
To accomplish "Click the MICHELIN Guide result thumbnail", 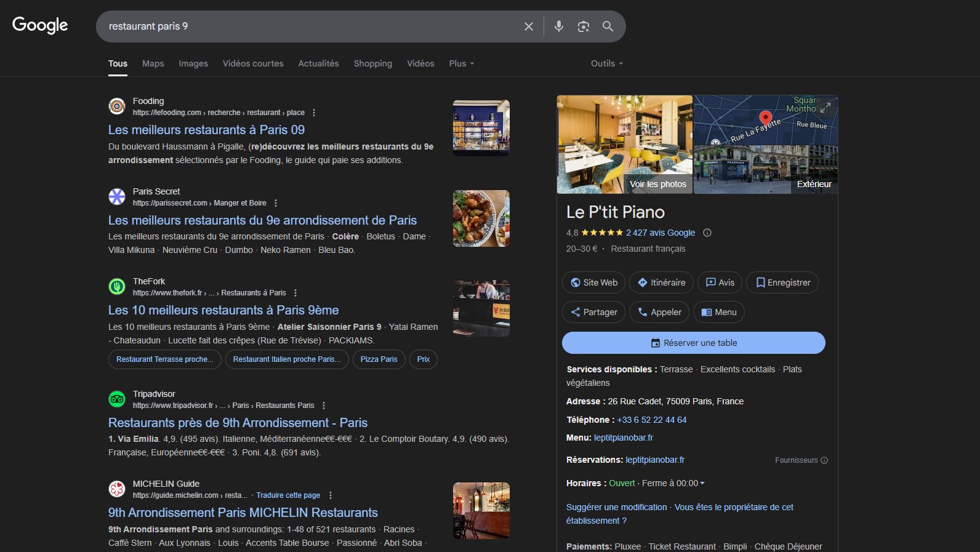I will (481, 511).
